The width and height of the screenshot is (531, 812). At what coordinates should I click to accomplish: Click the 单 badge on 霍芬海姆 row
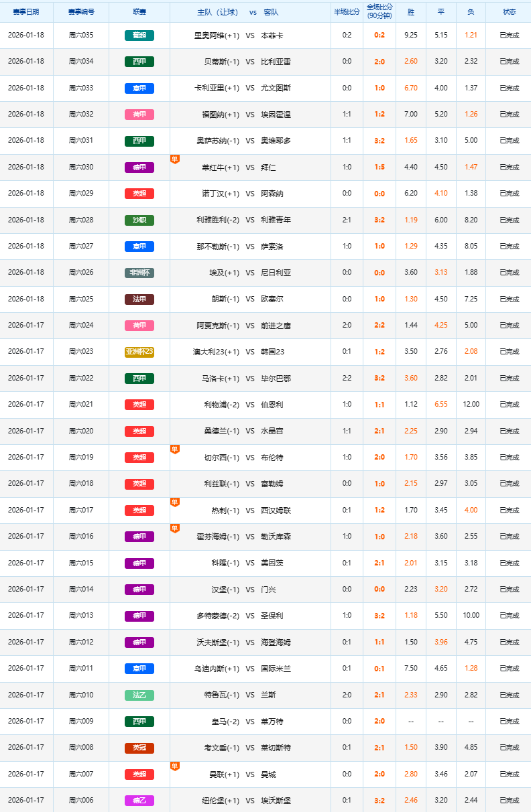pos(175,529)
